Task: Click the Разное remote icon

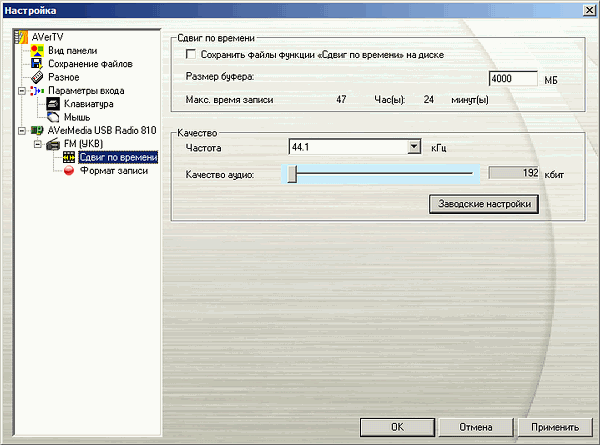Action: click(37, 77)
